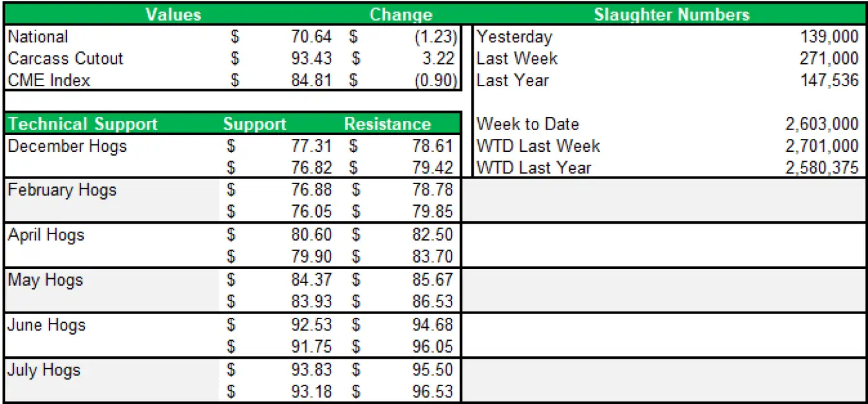Click June Hogs resistance value 96.05

(x=433, y=346)
